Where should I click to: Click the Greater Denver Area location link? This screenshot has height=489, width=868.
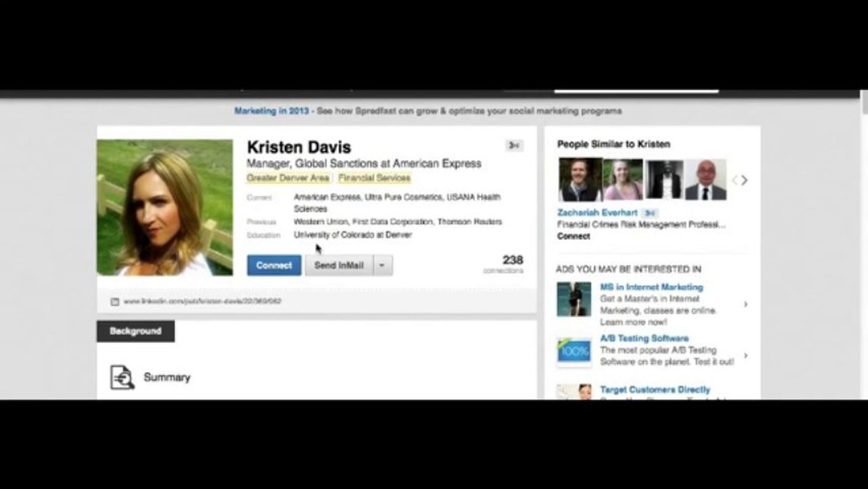point(288,178)
